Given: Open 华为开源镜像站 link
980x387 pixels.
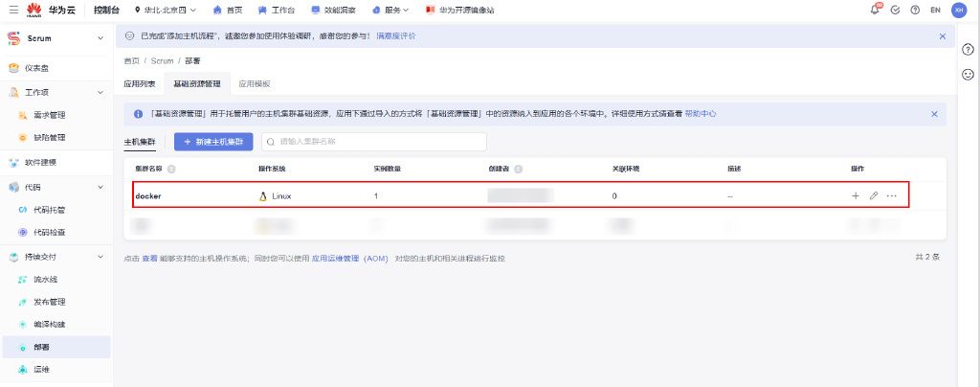Looking at the screenshot, I should tap(460, 10).
